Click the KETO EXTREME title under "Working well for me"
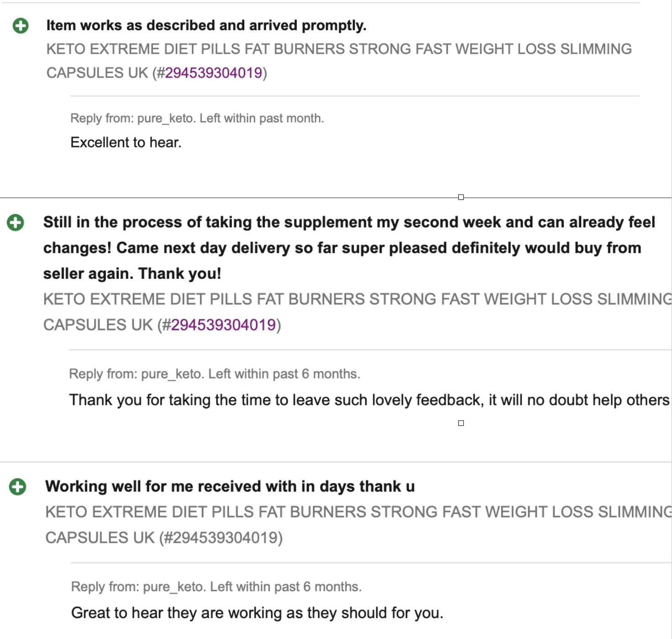The image size is (672, 639). (x=358, y=512)
